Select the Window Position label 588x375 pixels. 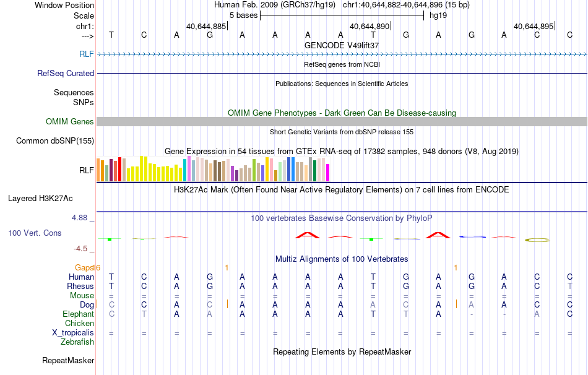64,5
